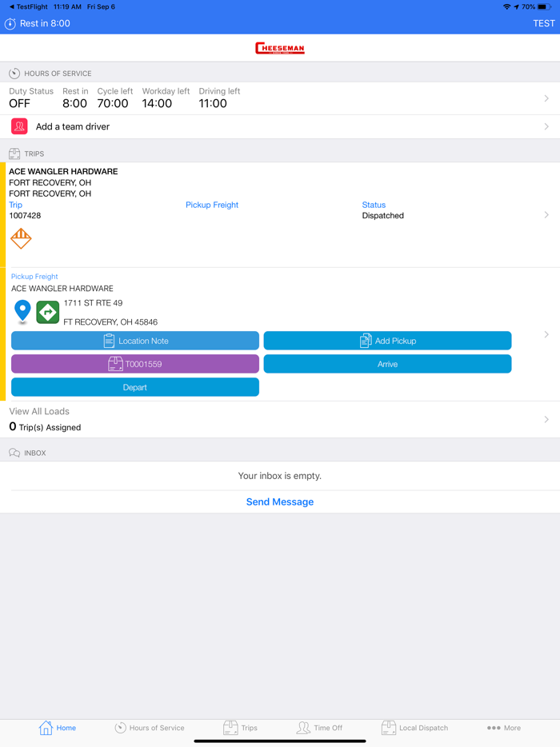Image resolution: width=560 pixels, height=747 pixels.
Task: Tap the Send Message link
Action: click(x=280, y=501)
